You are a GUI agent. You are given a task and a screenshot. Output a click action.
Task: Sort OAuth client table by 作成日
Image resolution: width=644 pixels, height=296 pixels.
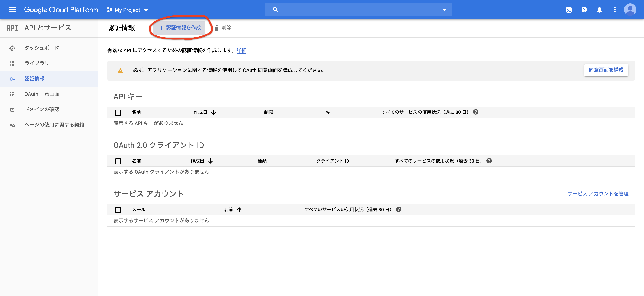pyautogui.click(x=201, y=161)
